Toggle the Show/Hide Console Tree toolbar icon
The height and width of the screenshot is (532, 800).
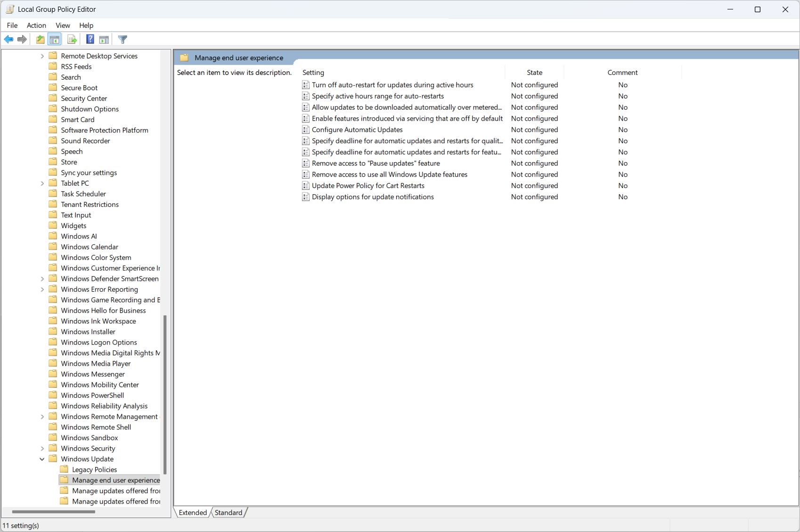point(55,39)
